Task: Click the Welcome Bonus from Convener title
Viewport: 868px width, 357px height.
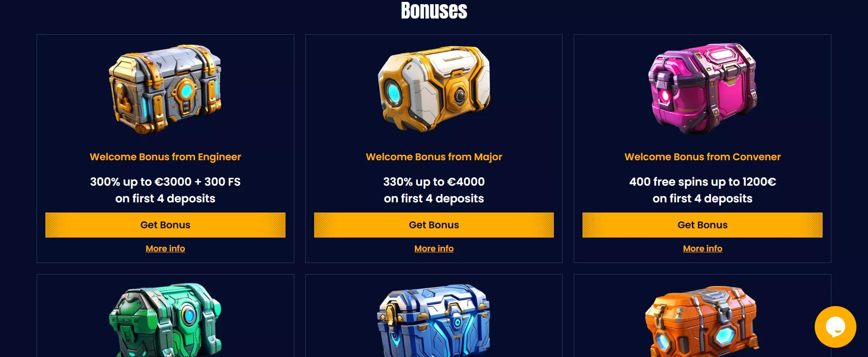Action: (x=703, y=157)
